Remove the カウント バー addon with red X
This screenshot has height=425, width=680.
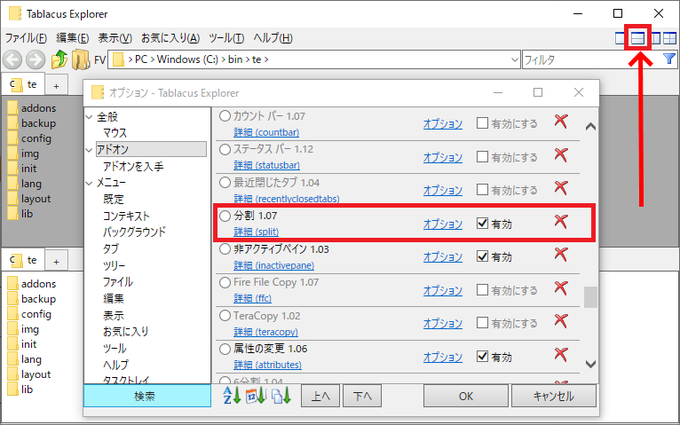[x=561, y=121]
